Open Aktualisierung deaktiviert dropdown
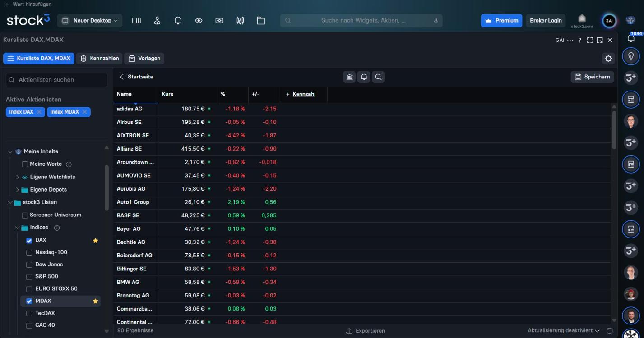 coord(564,331)
